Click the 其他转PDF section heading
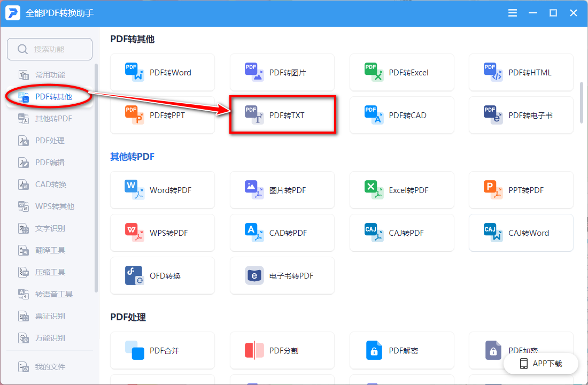 (133, 157)
